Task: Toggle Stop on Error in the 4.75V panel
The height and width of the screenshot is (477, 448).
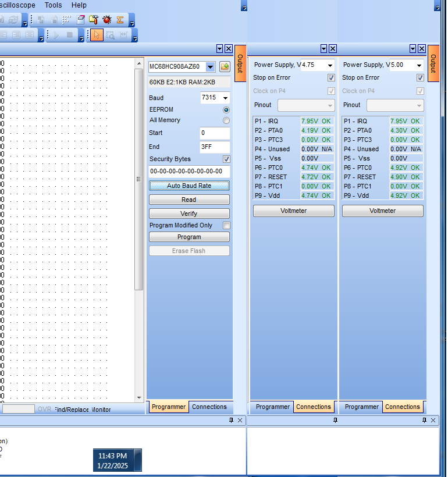Action: 331,77
